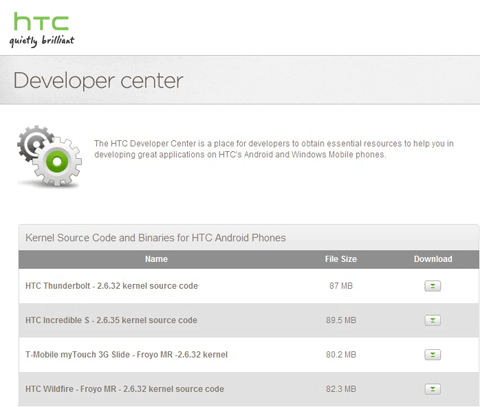Click HTC Wildfire - Froyo MR - 2.6.32 row name
The height and width of the screenshot is (407, 480).
[125, 389]
